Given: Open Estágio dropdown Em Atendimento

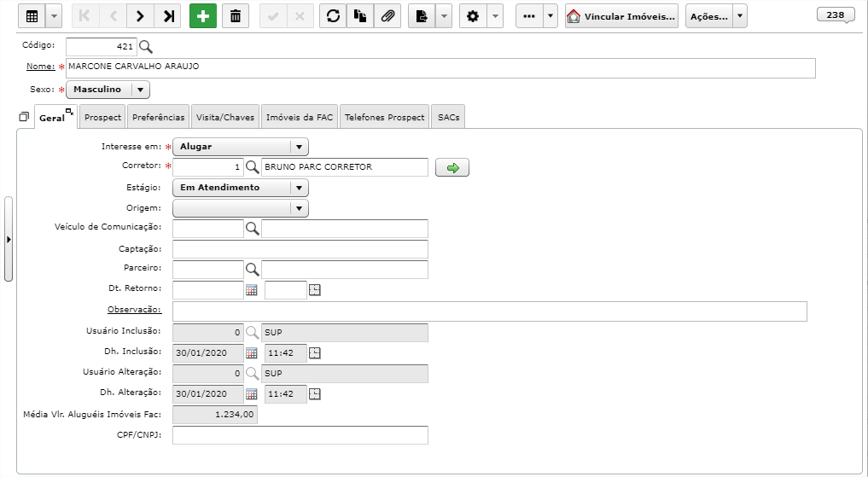Looking at the screenshot, I should (x=241, y=188).
